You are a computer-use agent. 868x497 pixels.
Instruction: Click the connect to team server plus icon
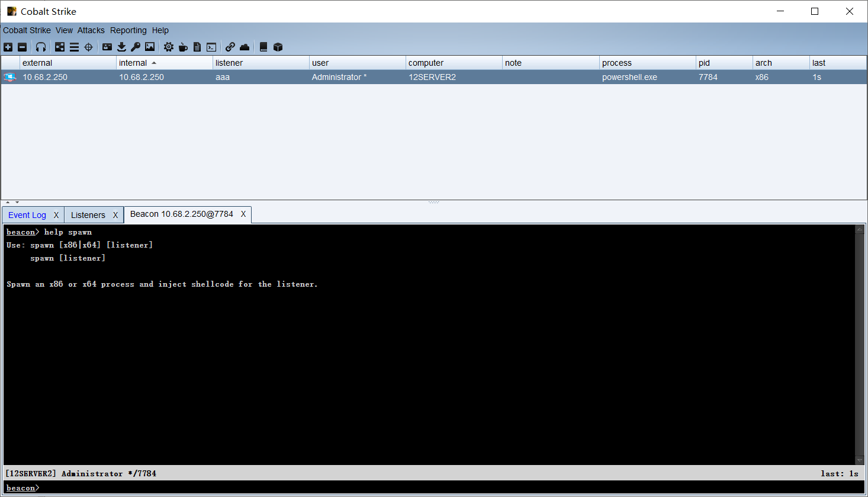[8, 47]
